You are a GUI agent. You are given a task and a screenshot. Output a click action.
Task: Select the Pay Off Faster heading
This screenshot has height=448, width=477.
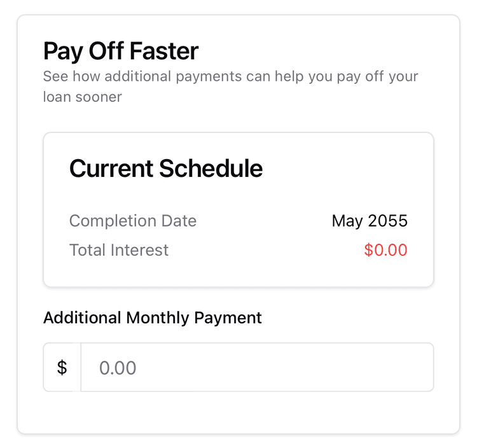click(x=121, y=51)
